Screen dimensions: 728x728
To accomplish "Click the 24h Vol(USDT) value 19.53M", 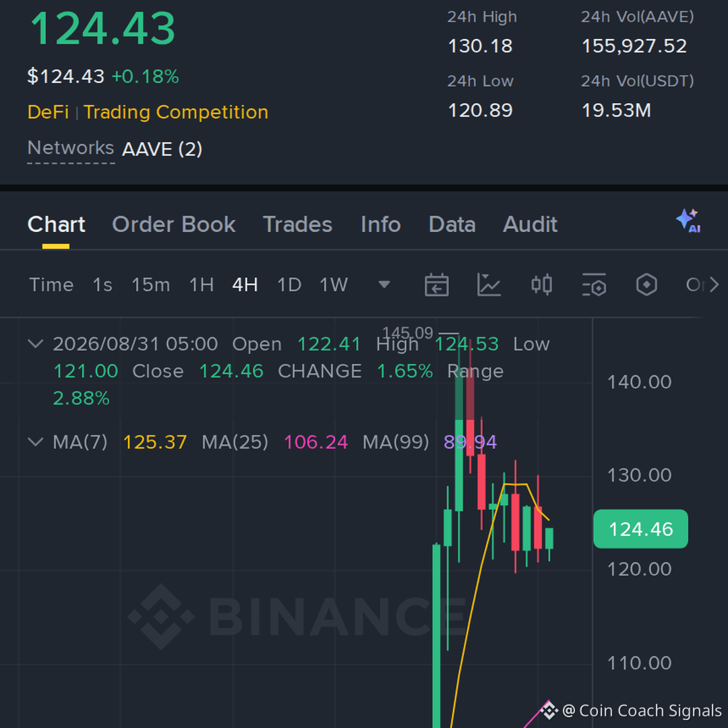I will coord(616,111).
